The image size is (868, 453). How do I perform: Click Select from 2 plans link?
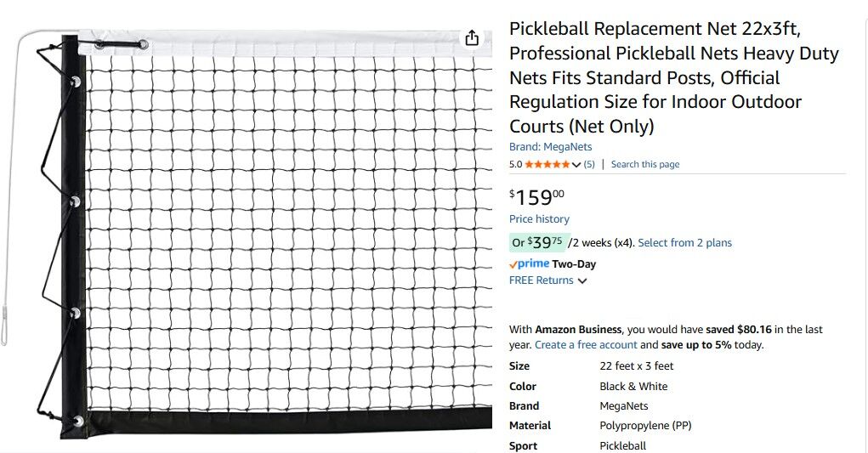[x=684, y=243]
